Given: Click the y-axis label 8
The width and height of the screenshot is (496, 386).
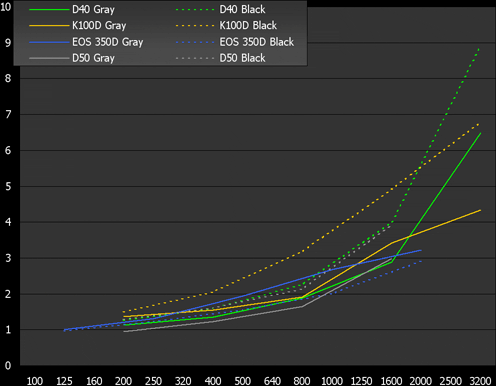Looking at the screenshot, I should pyautogui.click(x=8, y=78).
